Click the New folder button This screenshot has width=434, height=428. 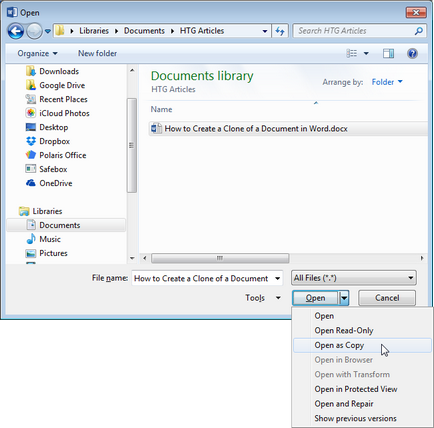pos(97,53)
